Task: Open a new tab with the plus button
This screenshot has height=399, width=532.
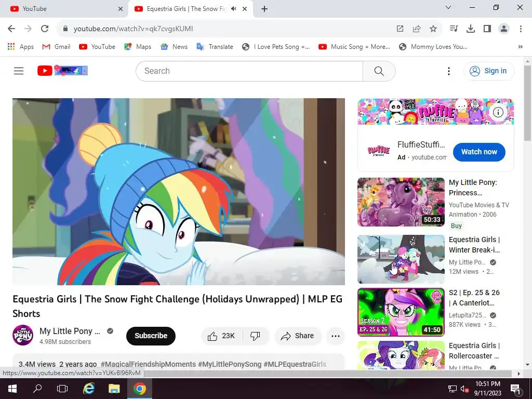Action: tap(264, 9)
